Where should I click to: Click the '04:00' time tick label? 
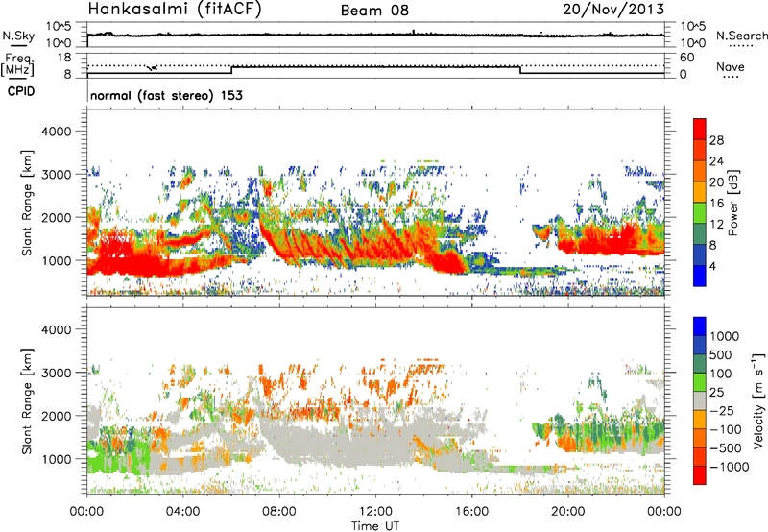pyautogui.click(x=182, y=512)
